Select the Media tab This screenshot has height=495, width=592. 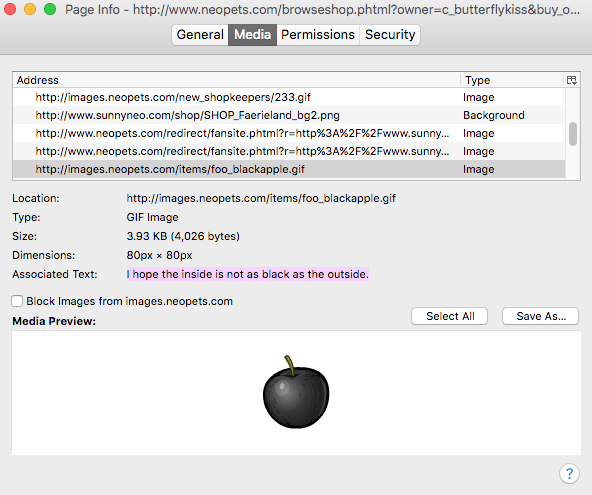click(x=252, y=35)
